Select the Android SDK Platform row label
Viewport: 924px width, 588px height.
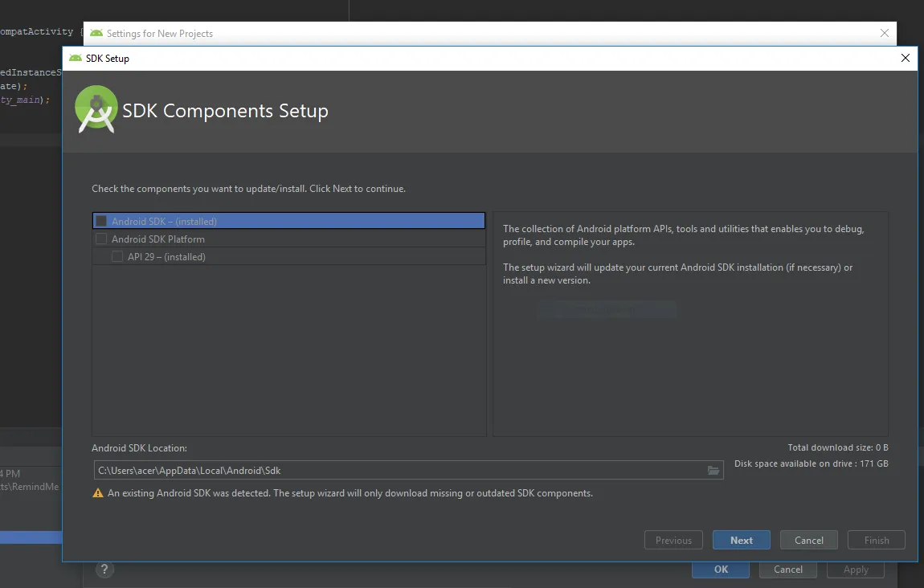click(158, 239)
